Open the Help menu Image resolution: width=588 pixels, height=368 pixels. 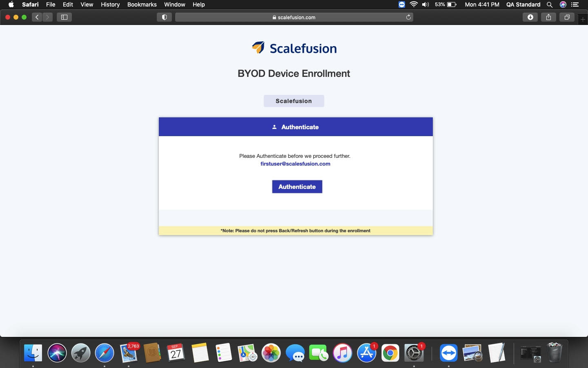(x=198, y=4)
